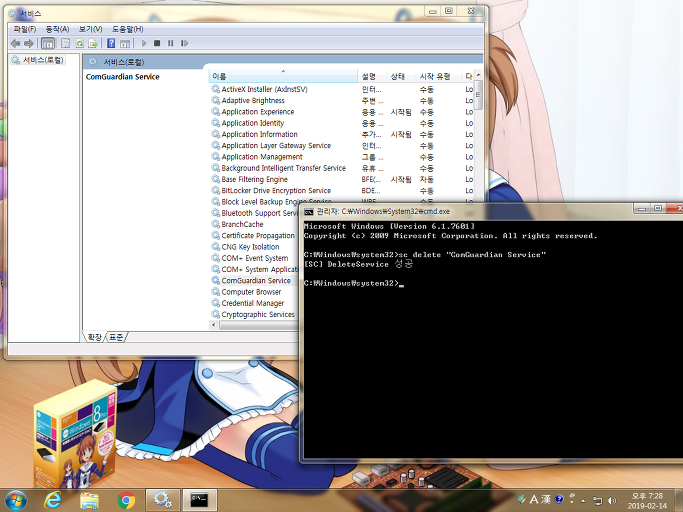Open the 도움말(H) menu
Viewport: 683px width, 512px height.
coord(128,29)
